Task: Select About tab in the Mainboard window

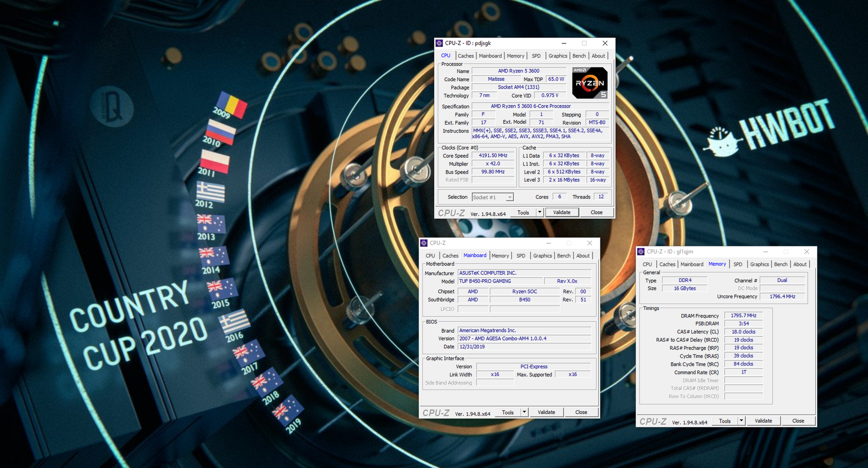Action: pyautogui.click(x=583, y=256)
